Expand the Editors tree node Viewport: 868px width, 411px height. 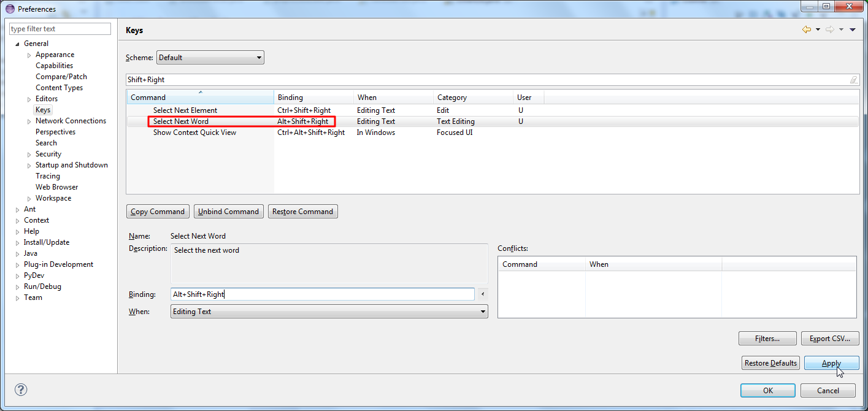29,99
